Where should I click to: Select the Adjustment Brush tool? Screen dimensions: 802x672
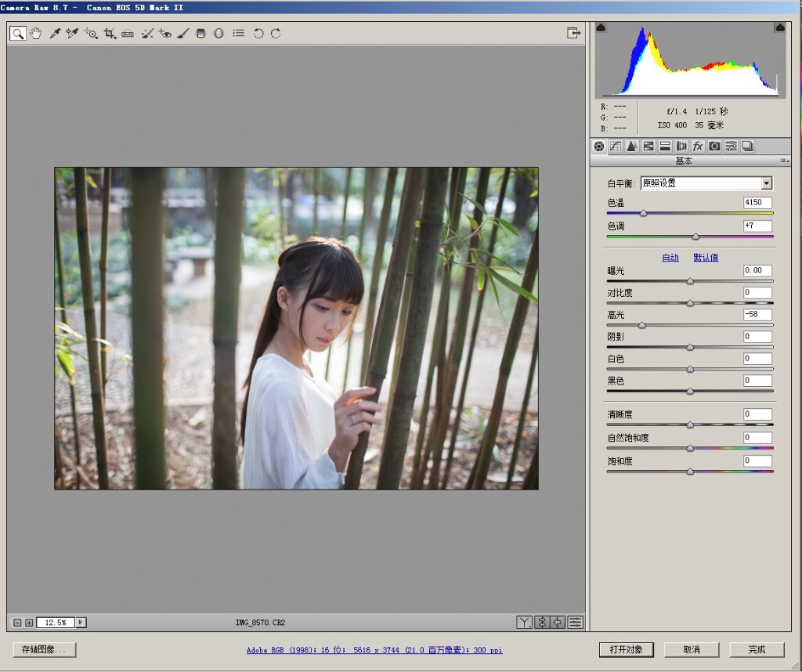(182, 34)
